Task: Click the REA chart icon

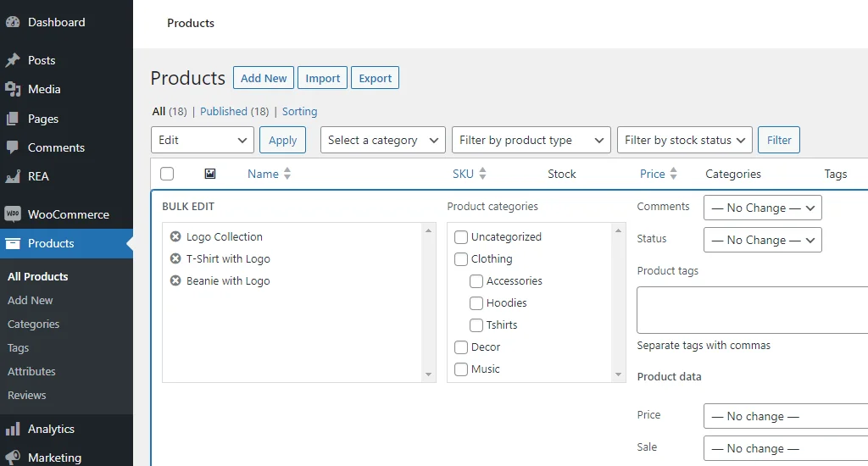Action: click(x=13, y=176)
